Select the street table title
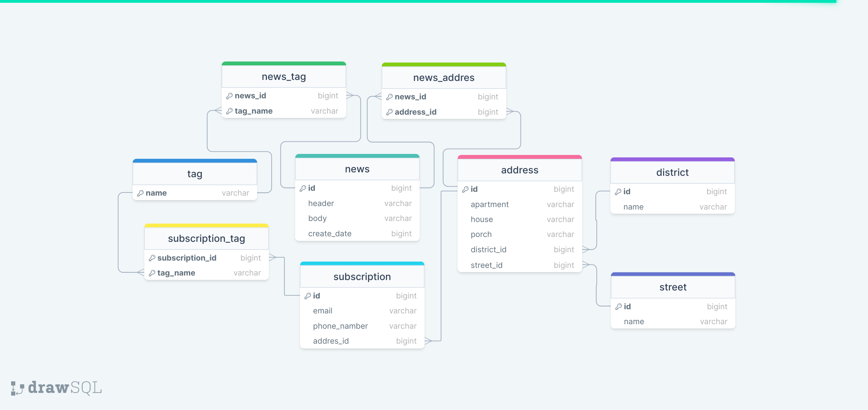 click(x=673, y=287)
